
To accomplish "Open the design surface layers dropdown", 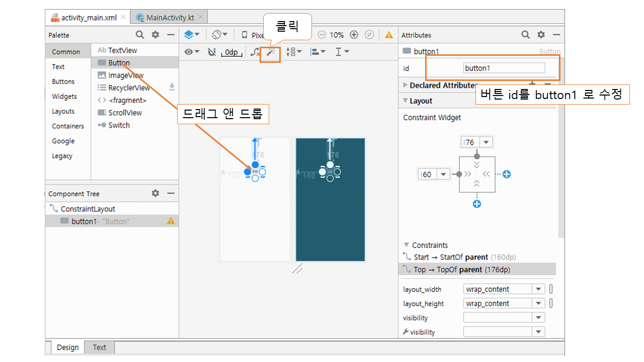I will tap(192, 35).
